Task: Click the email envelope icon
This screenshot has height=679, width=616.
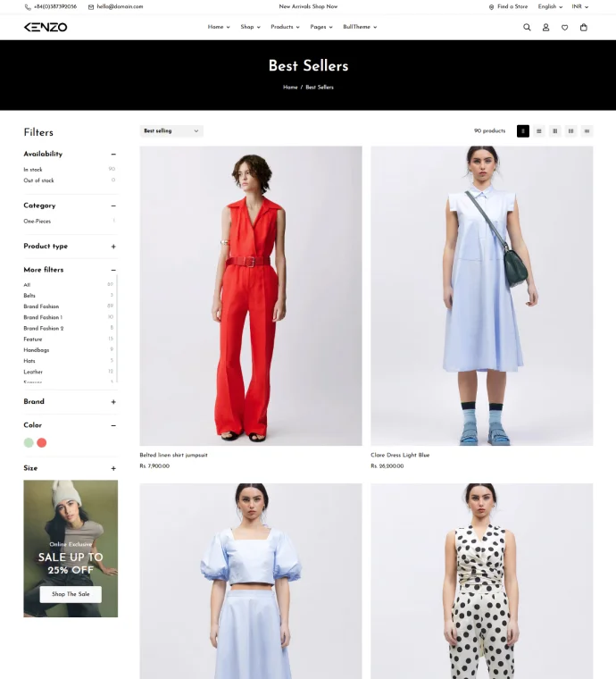Action: click(91, 7)
